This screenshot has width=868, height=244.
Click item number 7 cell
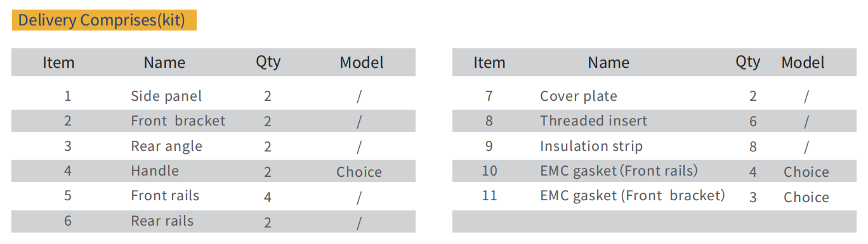click(x=489, y=96)
